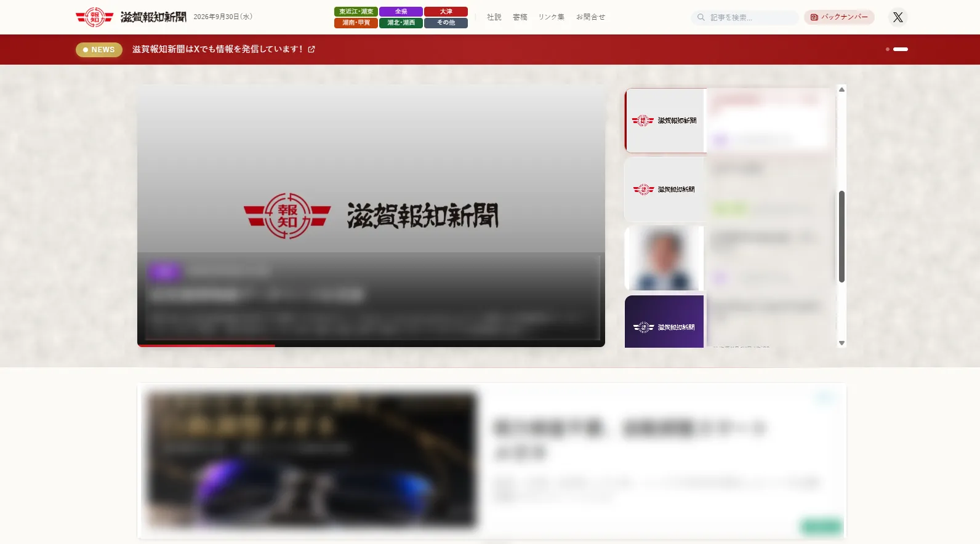Screen dimensions: 980x544
Task: Click the search magnifier icon
Action: click(x=701, y=17)
